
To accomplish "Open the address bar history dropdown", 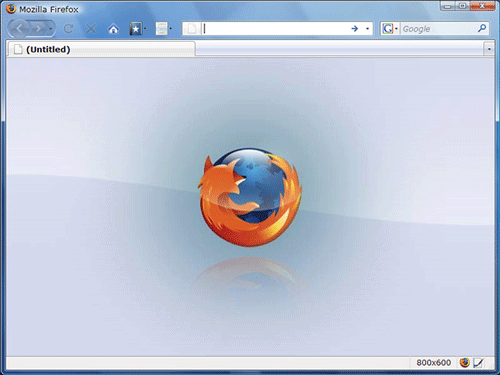I will (x=367, y=29).
